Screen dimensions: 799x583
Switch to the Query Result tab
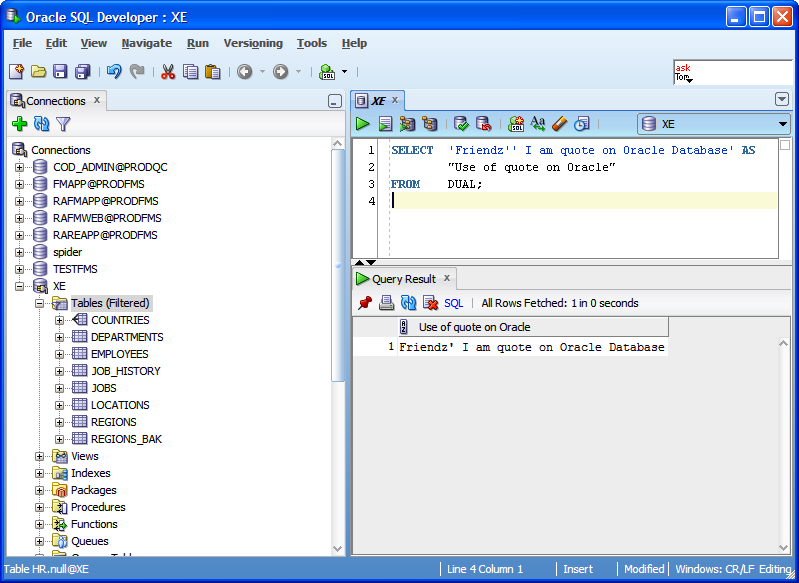click(x=403, y=279)
